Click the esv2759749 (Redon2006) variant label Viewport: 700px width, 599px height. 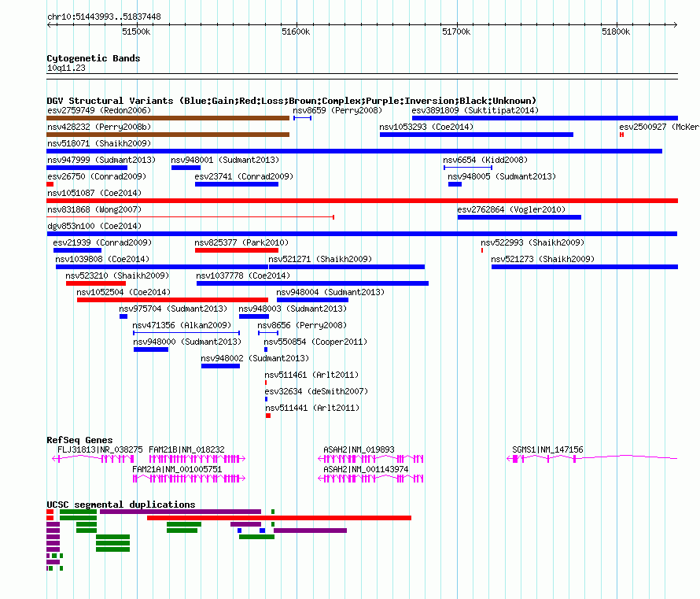point(99,110)
